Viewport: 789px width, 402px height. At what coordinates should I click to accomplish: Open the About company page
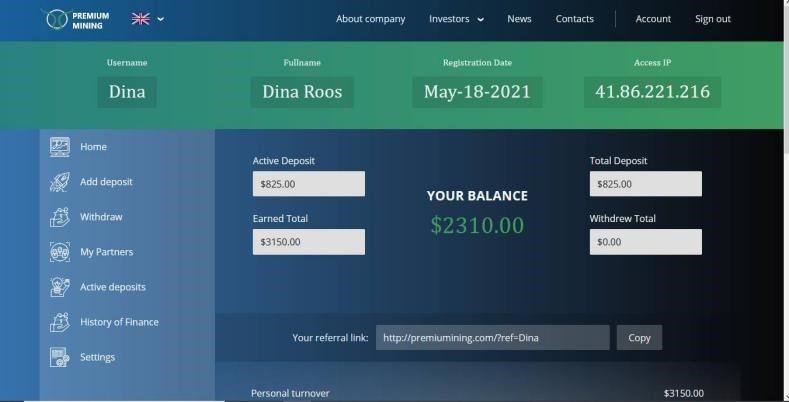370,19
